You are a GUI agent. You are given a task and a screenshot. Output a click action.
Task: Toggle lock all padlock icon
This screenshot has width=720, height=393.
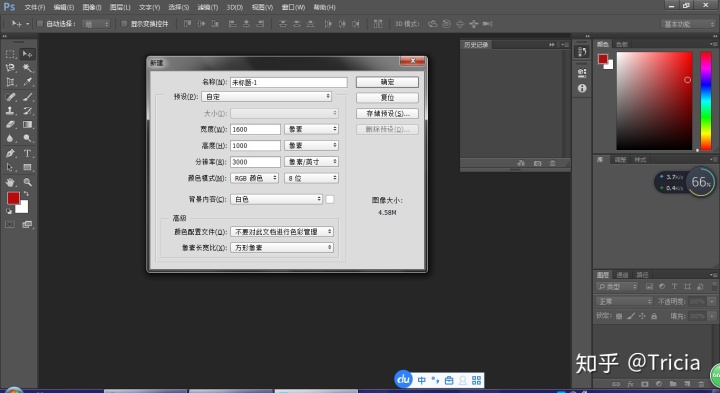pos(654,316)
